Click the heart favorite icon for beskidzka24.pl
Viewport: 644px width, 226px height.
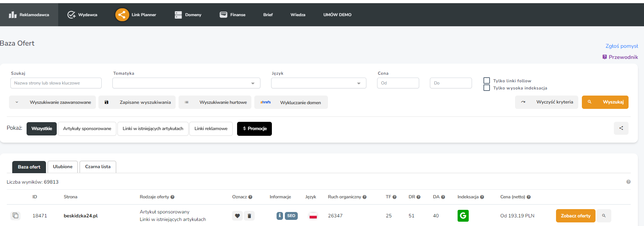point(237,216)
